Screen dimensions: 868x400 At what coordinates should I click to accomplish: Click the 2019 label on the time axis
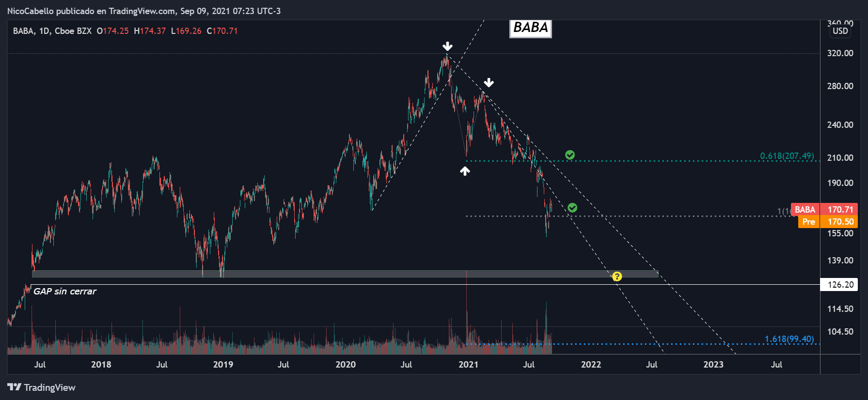pos(223,365)
